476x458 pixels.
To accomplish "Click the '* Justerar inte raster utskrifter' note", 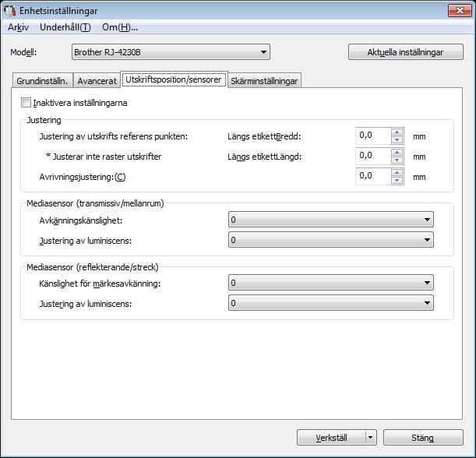I will pyautogui.click(x=104, y=157).
